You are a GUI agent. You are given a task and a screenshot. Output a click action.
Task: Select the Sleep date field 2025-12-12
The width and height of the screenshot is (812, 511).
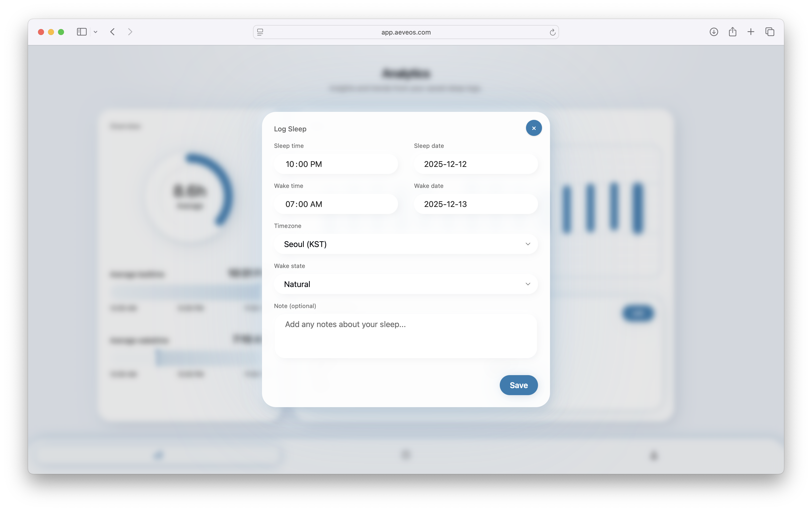coord(475,164)
